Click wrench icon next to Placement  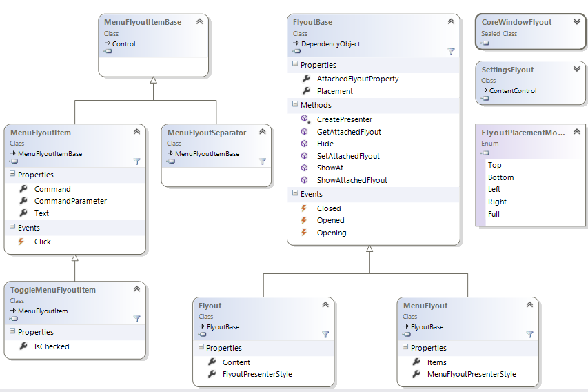(x=306, y=91)
